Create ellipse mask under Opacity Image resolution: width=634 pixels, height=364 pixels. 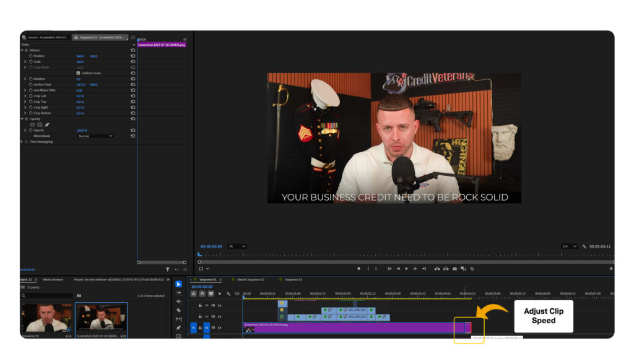pos(32,124)
